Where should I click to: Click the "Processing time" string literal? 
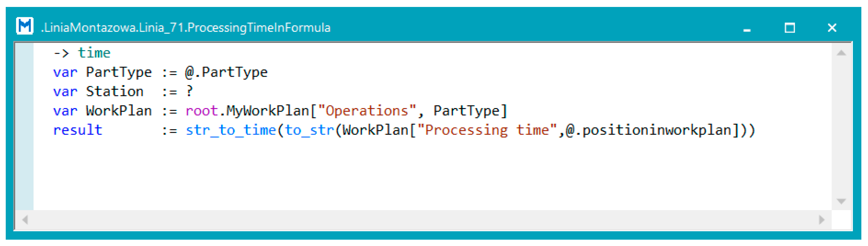pos(487,130)
